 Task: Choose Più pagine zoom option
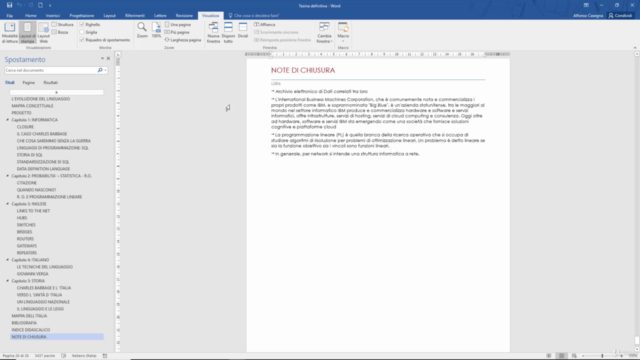[x=177, y=32]
